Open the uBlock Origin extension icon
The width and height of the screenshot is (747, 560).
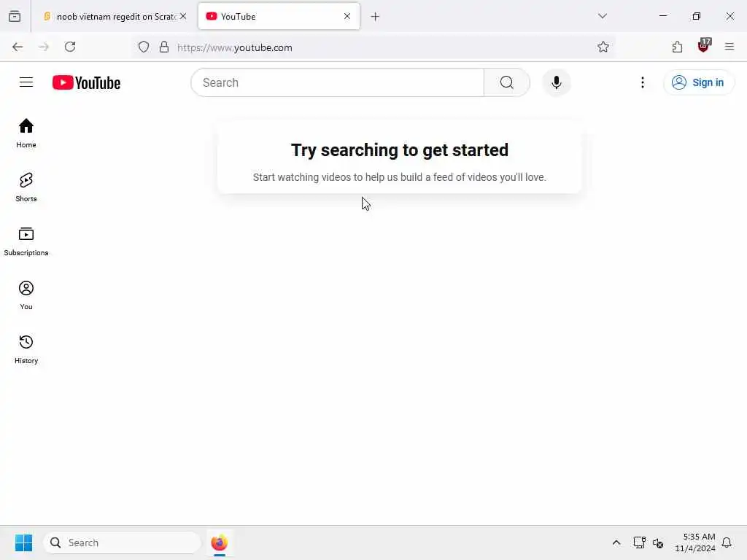click(x=704, y=46)
